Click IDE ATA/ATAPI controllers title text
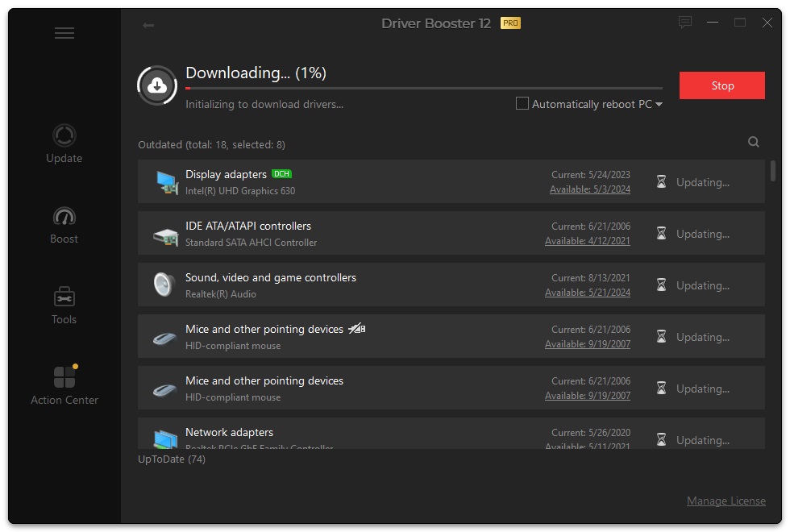This screenshot has width=790, height=532. (x=248, y=227)
